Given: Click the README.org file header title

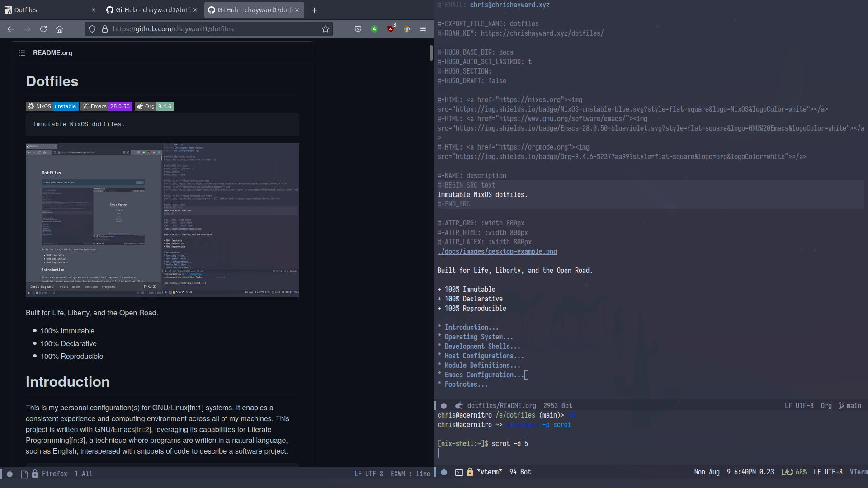Looking at the screenshot, I should [x=52, y=53].
